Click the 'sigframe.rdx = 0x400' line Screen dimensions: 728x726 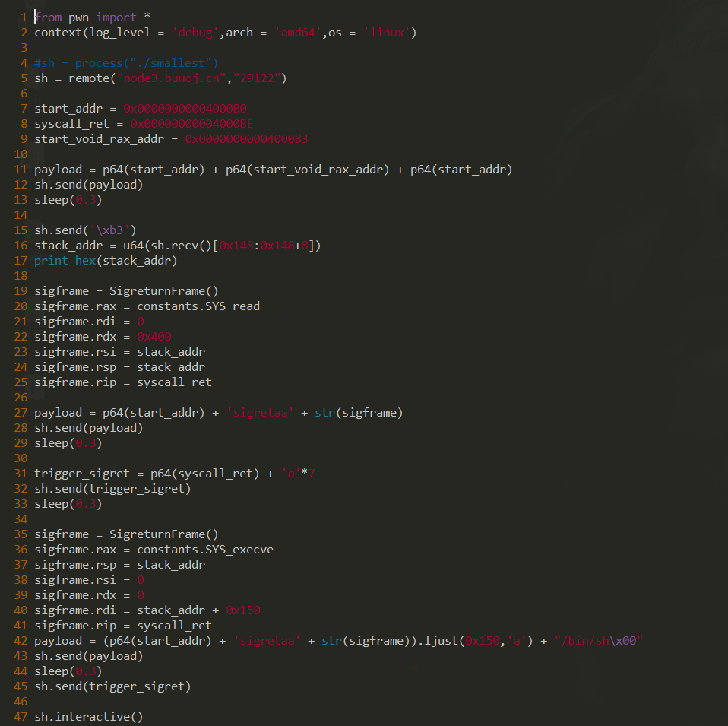pos(103,336)
